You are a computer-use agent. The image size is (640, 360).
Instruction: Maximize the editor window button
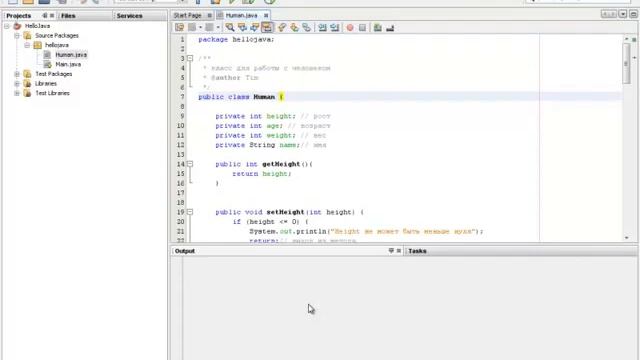coord(633,14)
